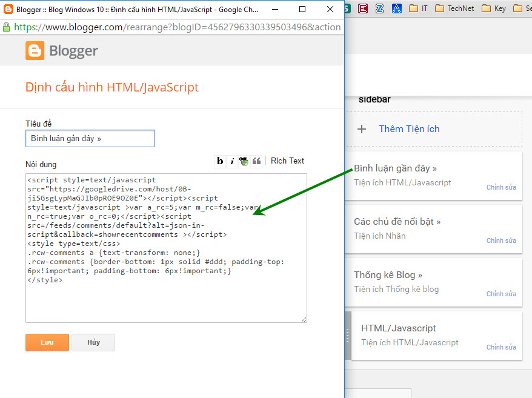Click the </style> line in the code
Viewport: 532px width, 398px height.
pos(45,280)
